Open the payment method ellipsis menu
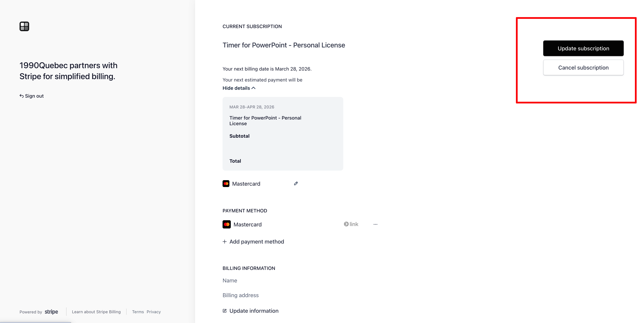The width and height of the screenshot is (644, 323). (x=375, y=224)
